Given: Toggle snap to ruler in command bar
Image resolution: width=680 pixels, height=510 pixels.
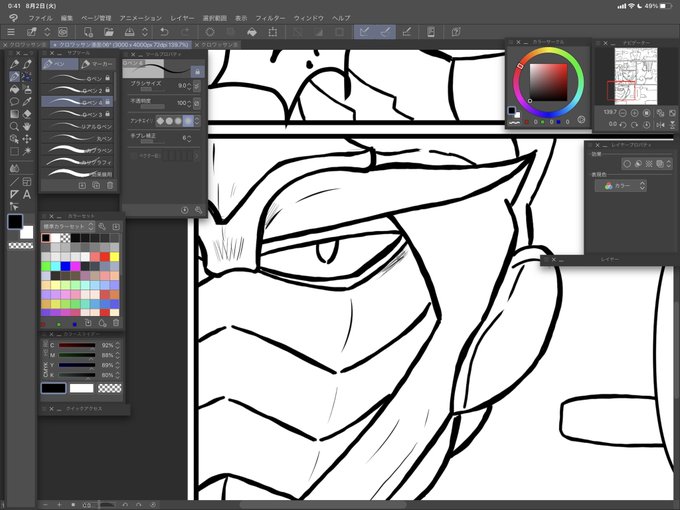Looking at the screenshot, I should coord(365,32).
